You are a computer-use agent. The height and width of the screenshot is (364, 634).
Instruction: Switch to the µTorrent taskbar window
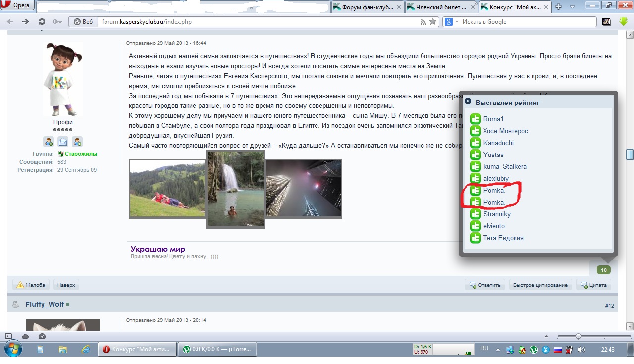pos(217,349)
